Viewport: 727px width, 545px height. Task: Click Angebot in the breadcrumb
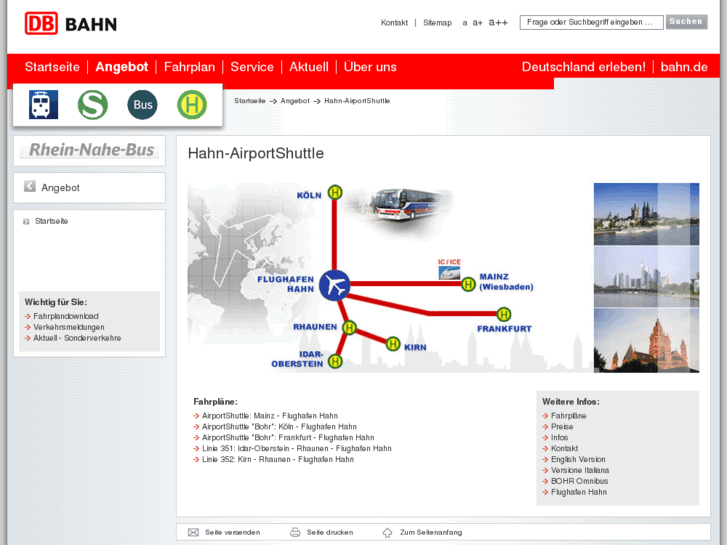point(295,101)
